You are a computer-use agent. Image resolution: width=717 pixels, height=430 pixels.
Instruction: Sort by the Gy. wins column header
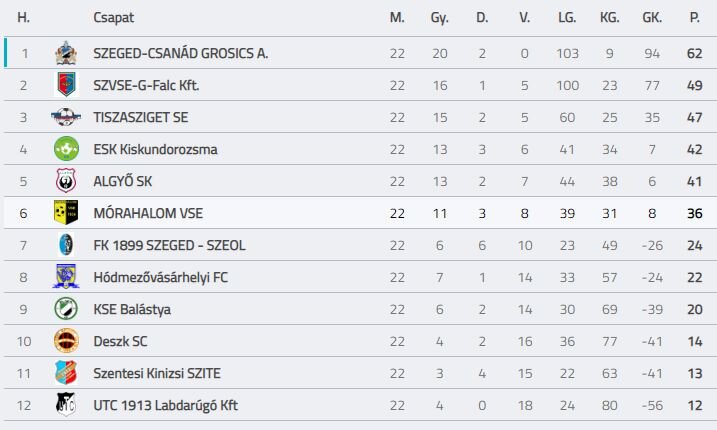[439, 18]
